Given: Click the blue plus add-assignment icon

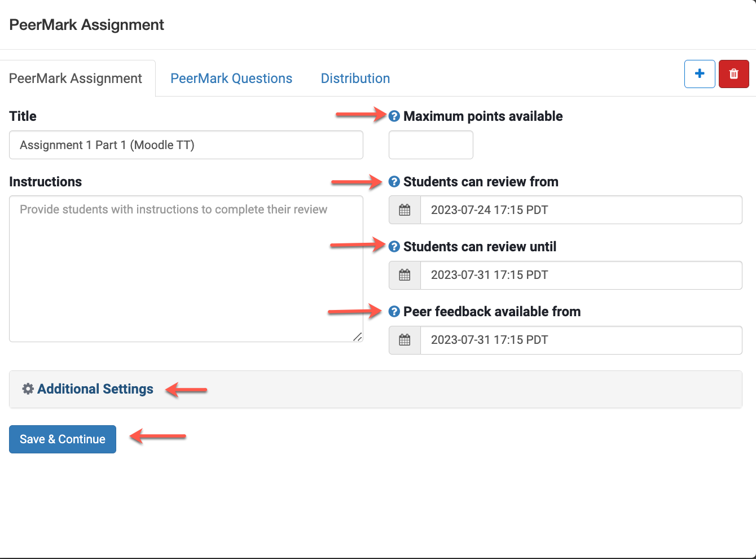Looking at the screenshot, I should [700, 74].
